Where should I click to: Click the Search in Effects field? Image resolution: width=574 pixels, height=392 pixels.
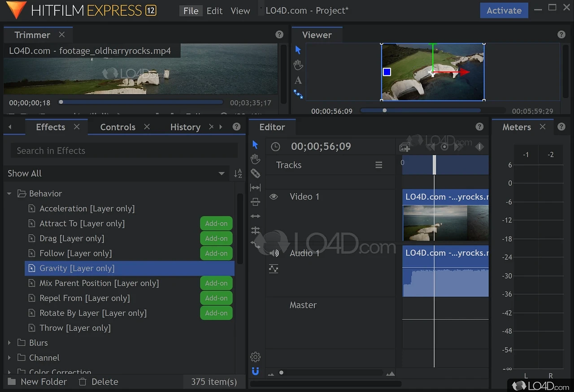point(124,151)
